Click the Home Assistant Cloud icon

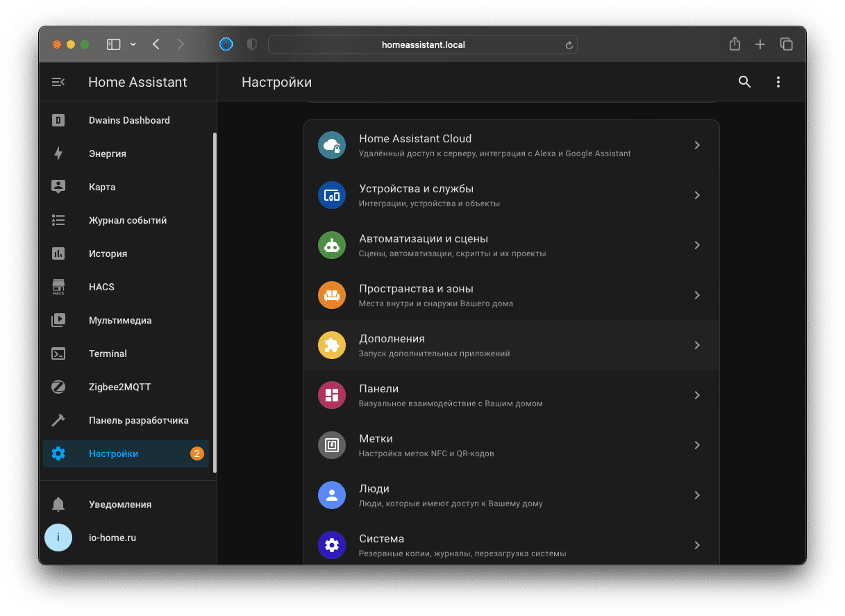click(x=332, y=145)
